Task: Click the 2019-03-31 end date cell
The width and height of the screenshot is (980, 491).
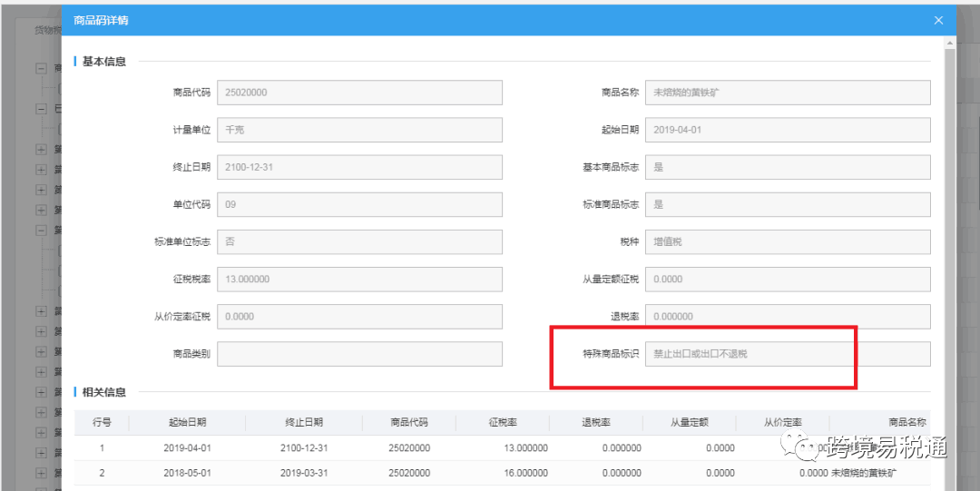Action: pos(304,473)
